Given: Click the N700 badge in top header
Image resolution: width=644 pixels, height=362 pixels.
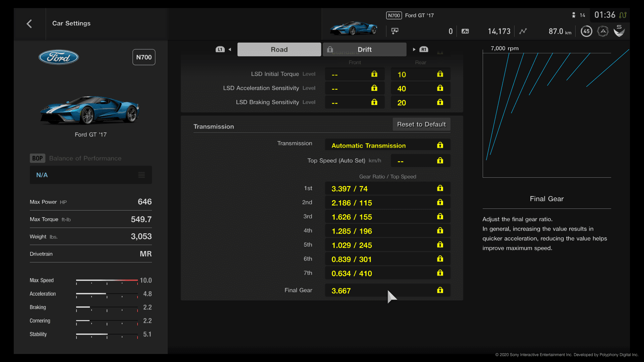Looking at the screenshot, I should point(394,15).
